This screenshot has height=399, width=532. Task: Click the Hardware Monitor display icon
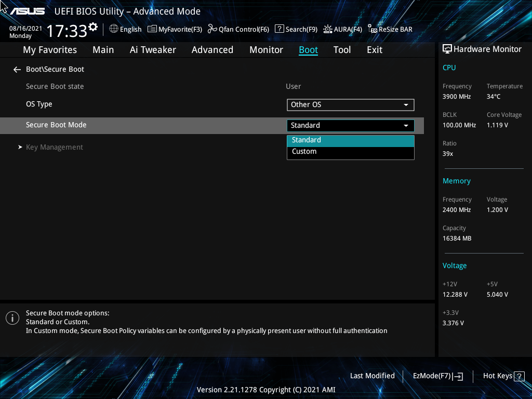point(447,49)
